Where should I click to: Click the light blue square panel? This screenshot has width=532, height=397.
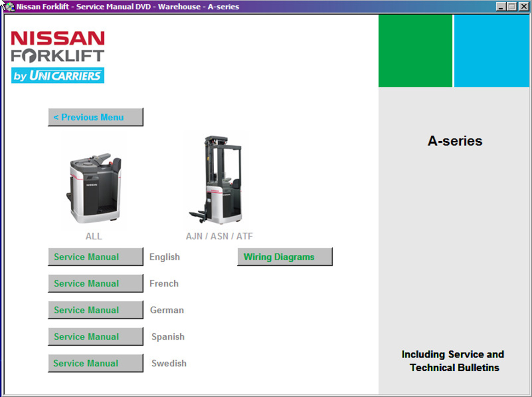(492, 51)
